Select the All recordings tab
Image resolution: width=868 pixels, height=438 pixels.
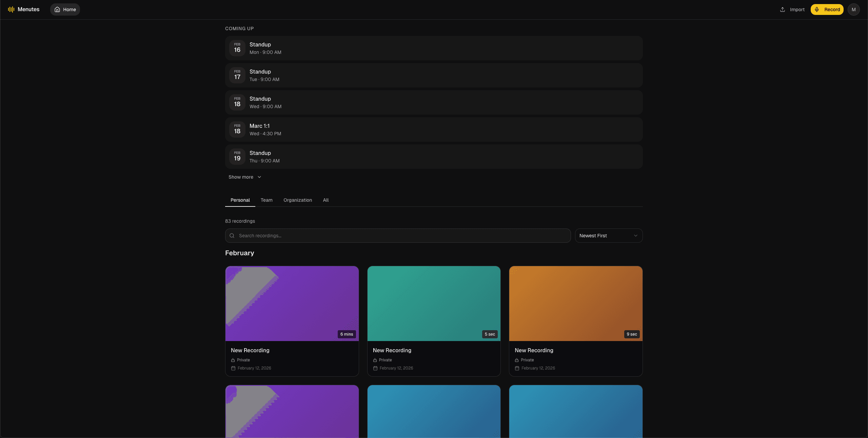[325, 200]
